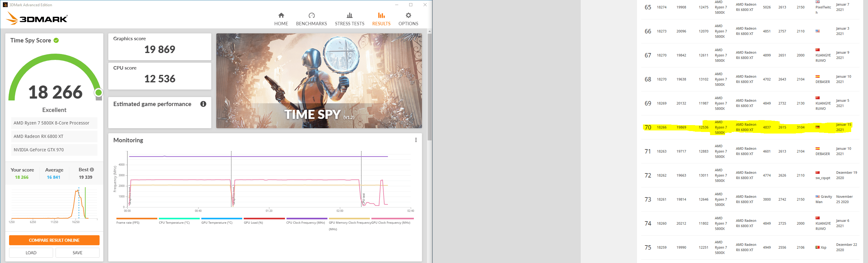This screenshot has width=868, height=263.
Task: Click the 3DMark title bar app icon
Action: coord(5,5)
